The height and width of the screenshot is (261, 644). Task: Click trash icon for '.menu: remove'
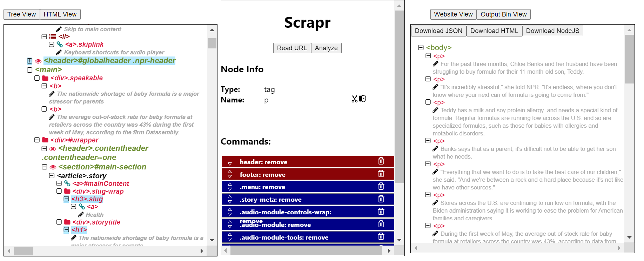(381, 186)
